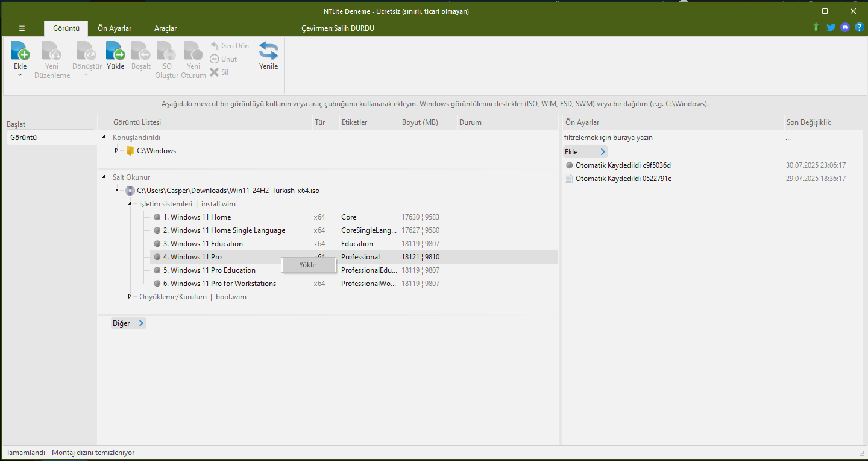Click the gray status circle of Windows 11 Home
Viewport: 868px width, 461px height.
[157, 217]
